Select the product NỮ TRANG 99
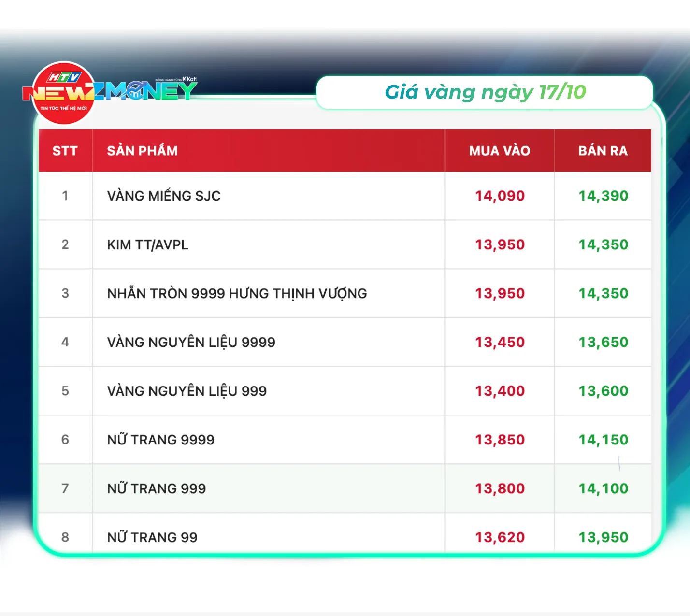The image size is (690, 616). click(x=152, y=537)
